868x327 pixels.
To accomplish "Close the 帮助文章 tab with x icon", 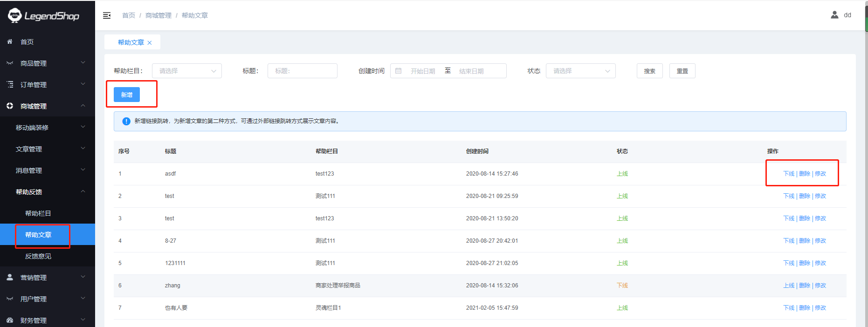I will 150,43.
